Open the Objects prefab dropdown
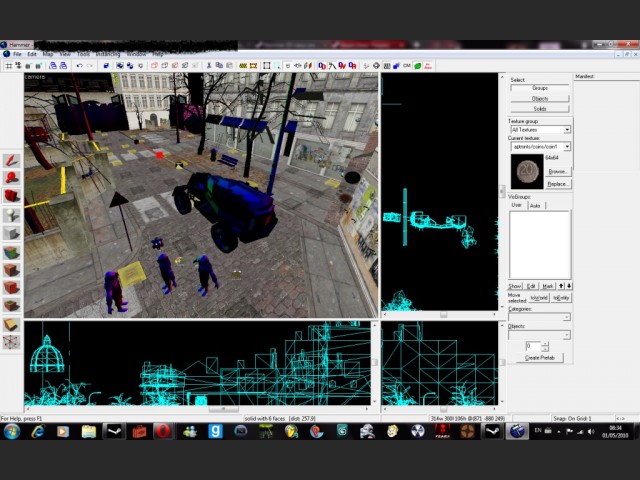The height and width of the screenshot is (480, 640). (567, 335)
